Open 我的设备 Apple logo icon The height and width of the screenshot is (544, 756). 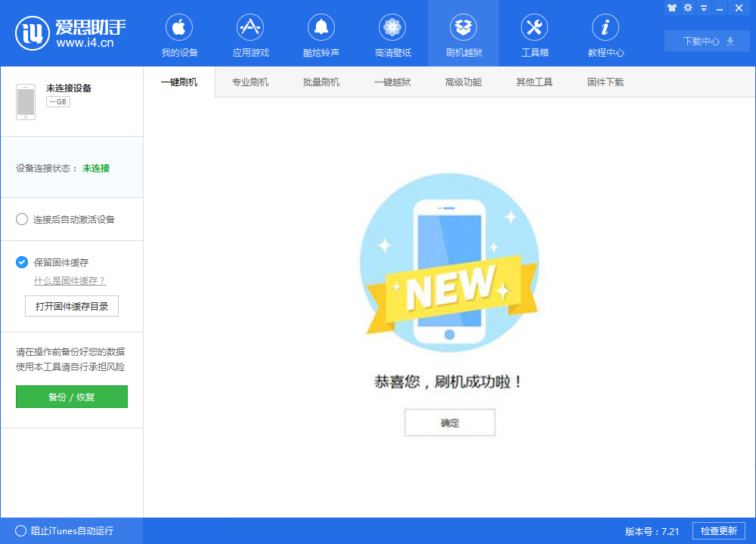coord(179,29)
